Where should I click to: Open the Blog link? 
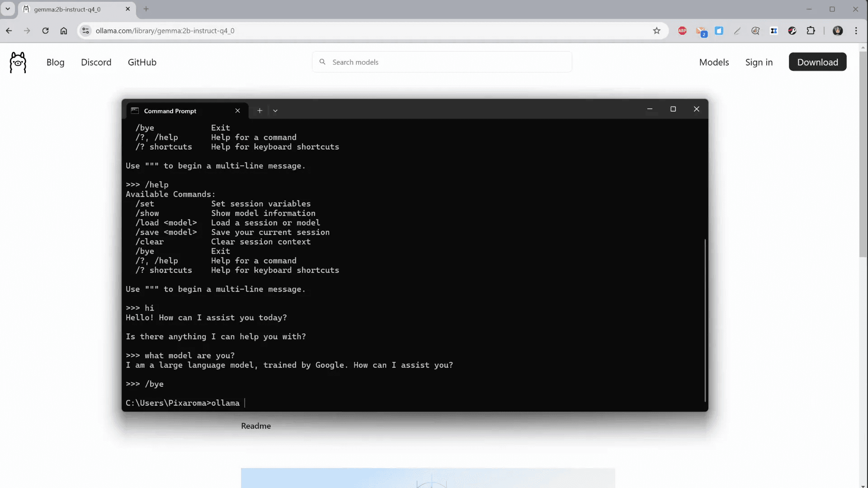[55, 62]
